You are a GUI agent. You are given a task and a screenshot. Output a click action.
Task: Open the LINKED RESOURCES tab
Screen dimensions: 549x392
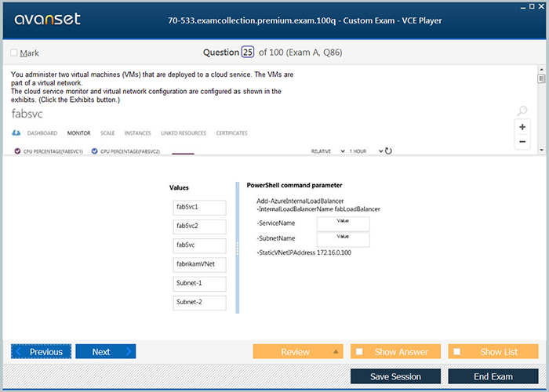coord(184,133)
